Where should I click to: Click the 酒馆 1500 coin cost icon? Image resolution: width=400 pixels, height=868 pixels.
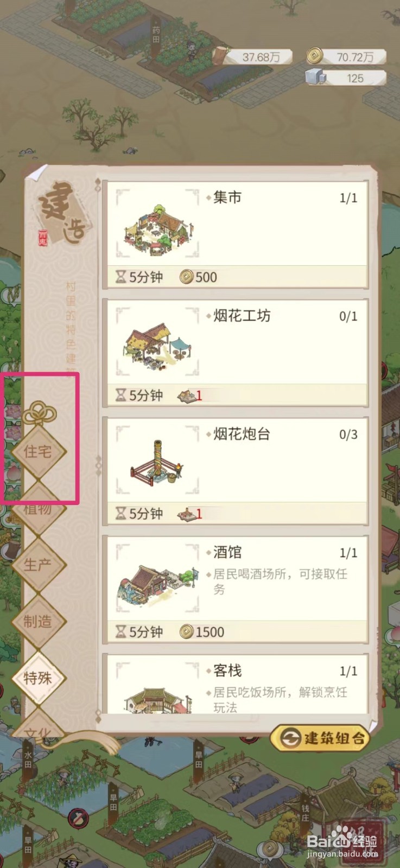187,632
